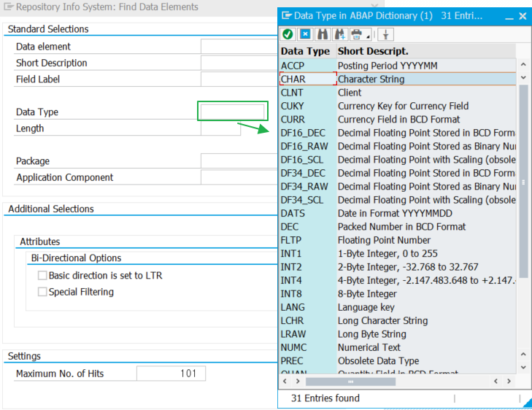The image size is (532, 410).
Task: Click the green checkmark Copy icon
Action: click(x=288, y=34)
